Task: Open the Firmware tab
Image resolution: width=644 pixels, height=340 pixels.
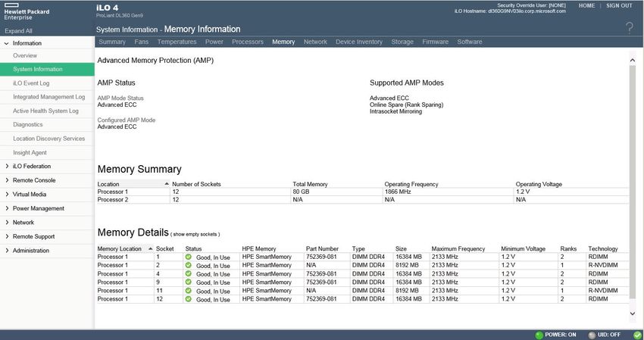Action: tap(436, 42)
